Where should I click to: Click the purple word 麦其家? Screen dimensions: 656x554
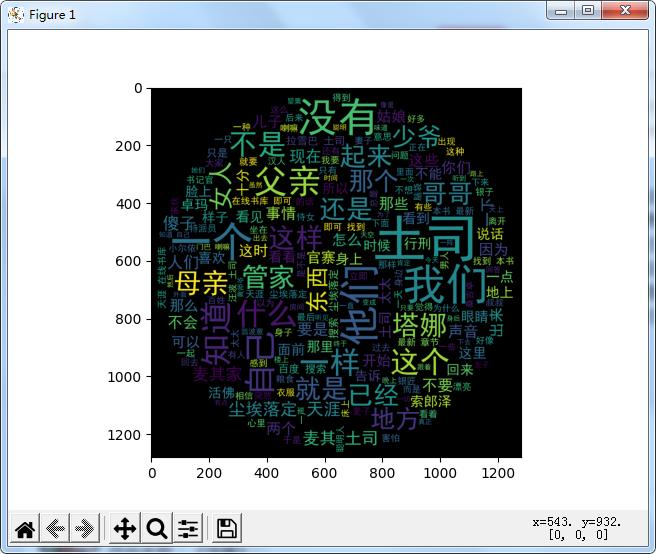pyautogui.click(x=218, y=374)
